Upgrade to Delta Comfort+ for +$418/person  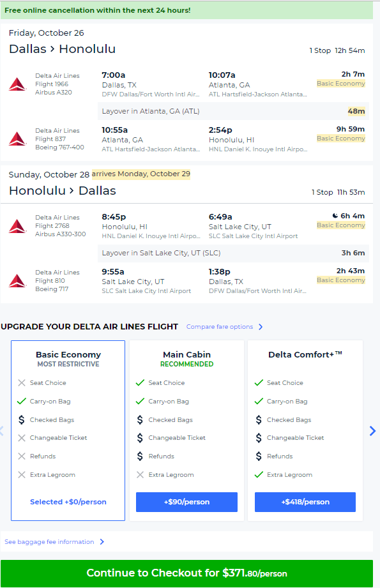(305, 502)
